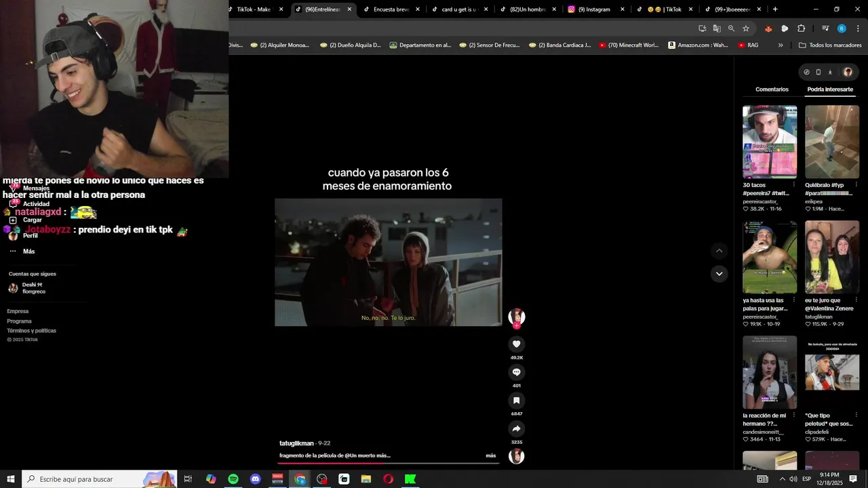Seek in video progress bar

(x=388, y=464)
